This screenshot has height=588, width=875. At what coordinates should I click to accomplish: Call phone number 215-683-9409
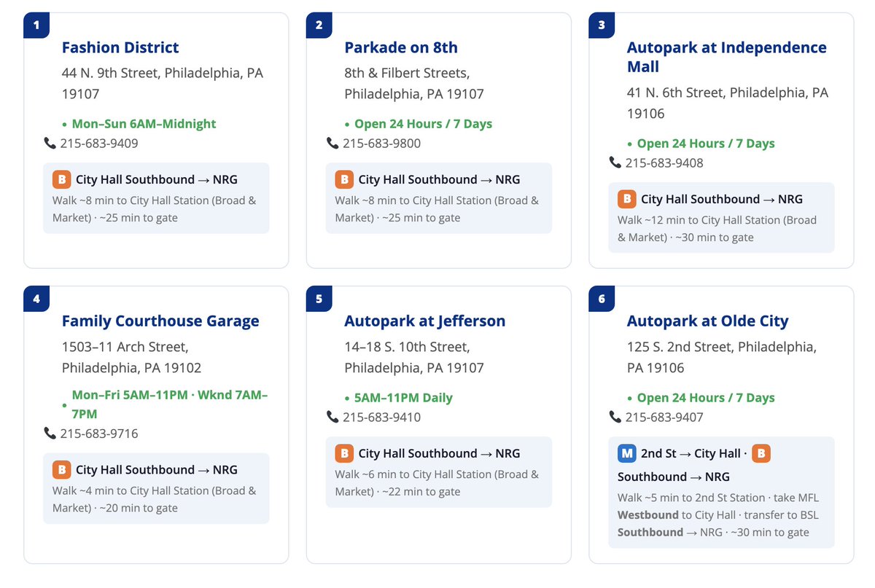[x=99, y=144]
